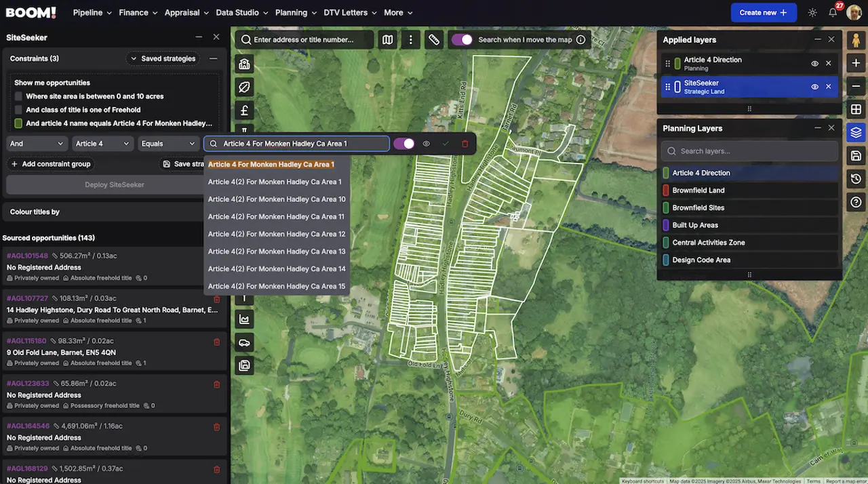This screenshot has height=484, width=868.
Task: Open the Saved strategies dropdown
Action: click(x=163, y=59)
